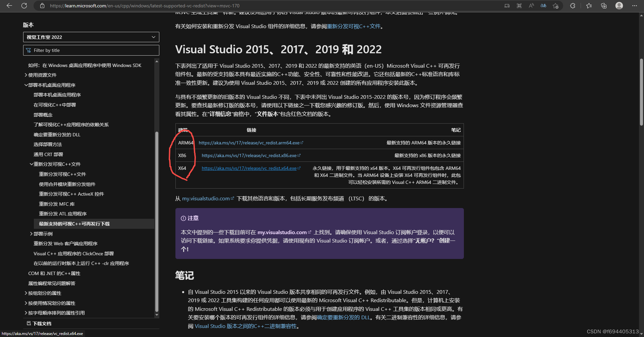This screenshot has width=644, height=337.
Task: Select highlighted 最新支持的可视C++可再发行下载 item
Action: coord(94,224)
